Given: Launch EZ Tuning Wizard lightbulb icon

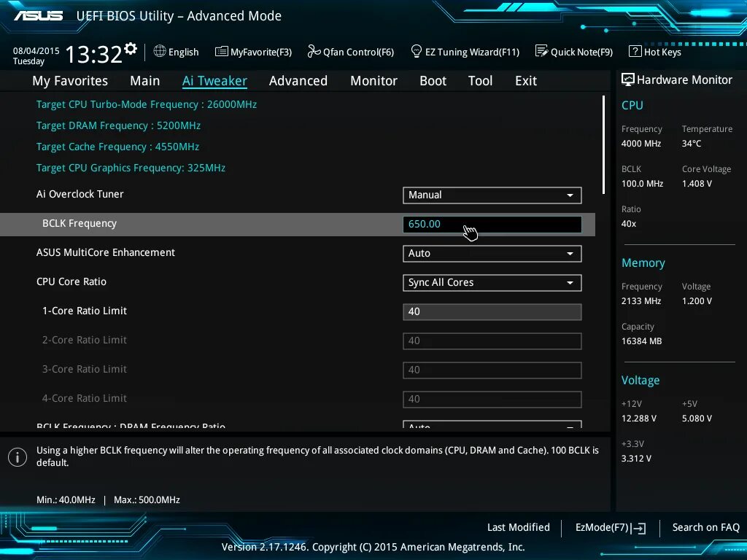Looking at the screenshot, I should [416, 51].
